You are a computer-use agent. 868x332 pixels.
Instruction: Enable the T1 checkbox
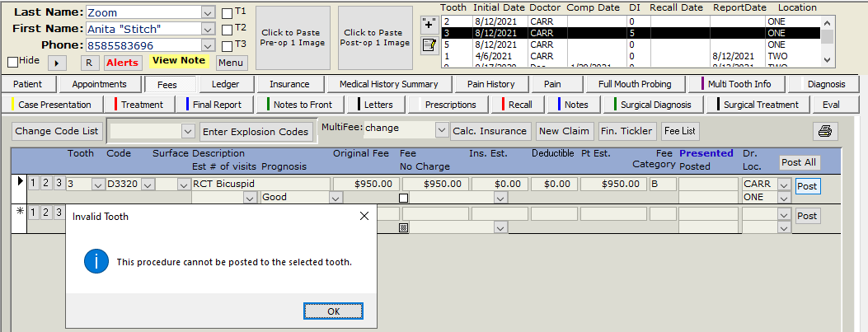pos(228,13)
